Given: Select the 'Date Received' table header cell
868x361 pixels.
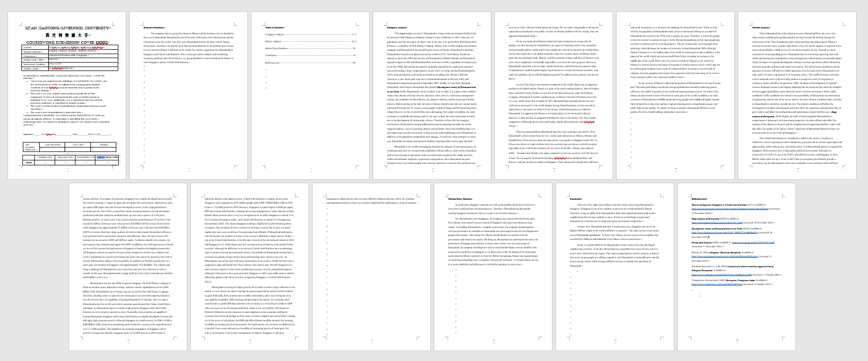Looking at the screenshot, I should click(52, 144).
